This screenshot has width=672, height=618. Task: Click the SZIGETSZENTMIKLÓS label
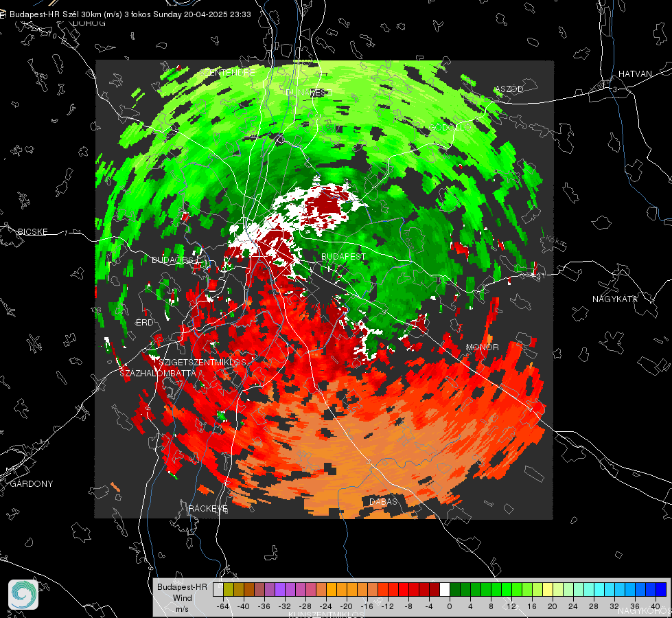click(202, 363)
